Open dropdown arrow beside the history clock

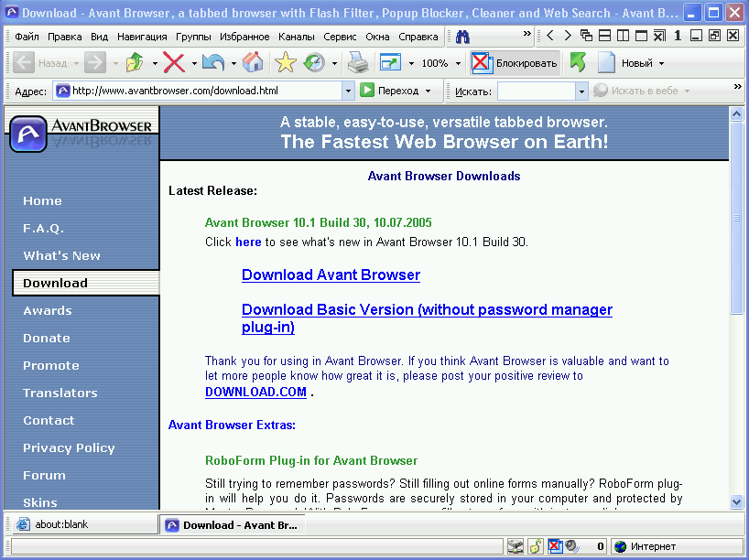pyautogui.click(x=334, y=63)
